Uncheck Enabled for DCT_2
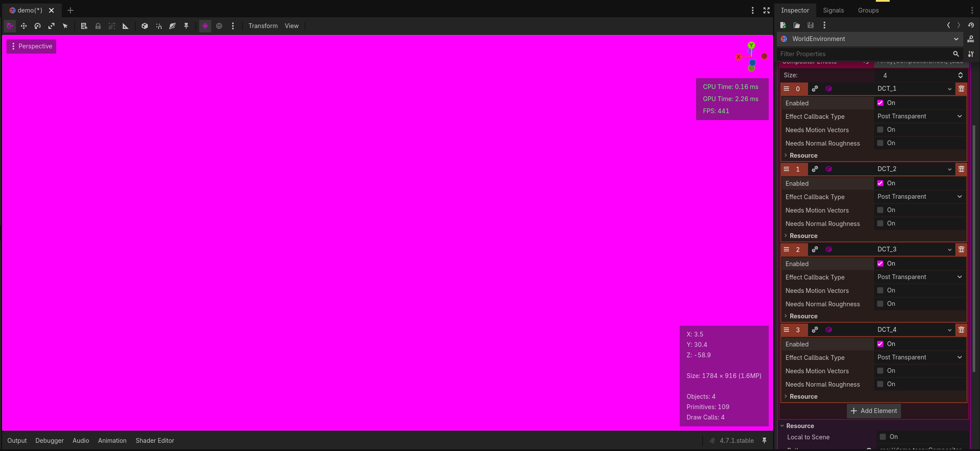This screenshot has width=980, height=451. (880, 183)
